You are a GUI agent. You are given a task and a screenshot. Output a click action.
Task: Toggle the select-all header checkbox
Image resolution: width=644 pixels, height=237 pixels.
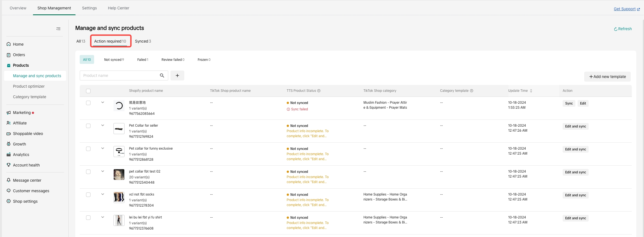(x=88, y=91)
